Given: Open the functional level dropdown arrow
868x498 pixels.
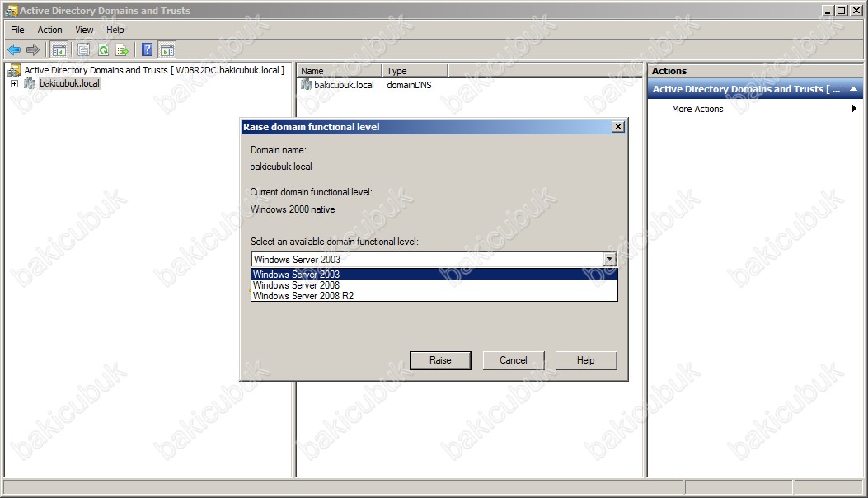Looking at the screenshot, I should coord(609,259).
